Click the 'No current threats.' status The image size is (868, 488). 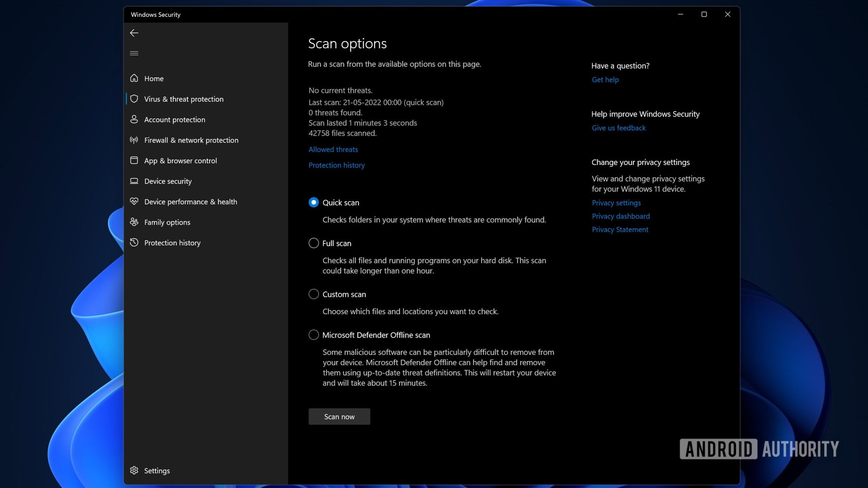click(340, 90)
